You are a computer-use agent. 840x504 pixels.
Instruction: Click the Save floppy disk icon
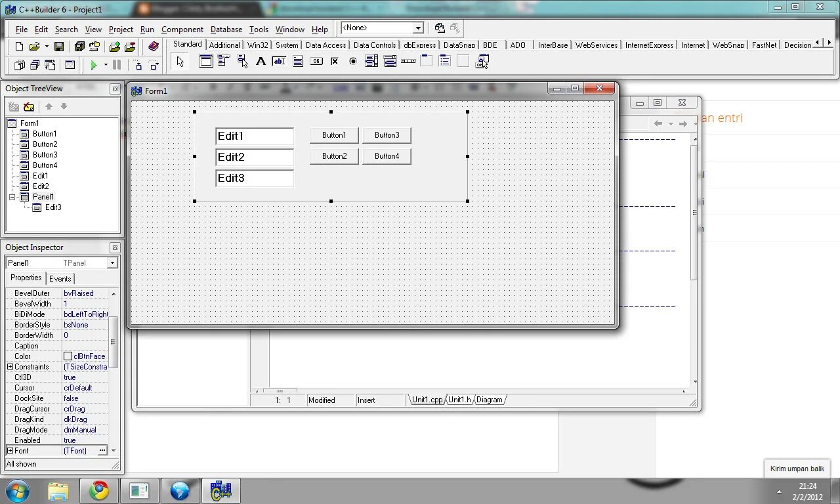59,47
